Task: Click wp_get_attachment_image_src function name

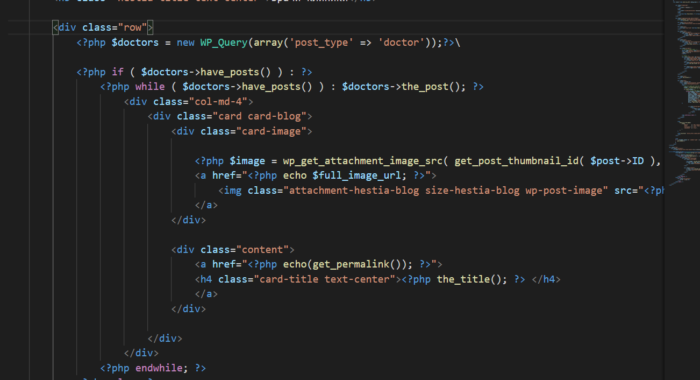Action: click(363, 161)
